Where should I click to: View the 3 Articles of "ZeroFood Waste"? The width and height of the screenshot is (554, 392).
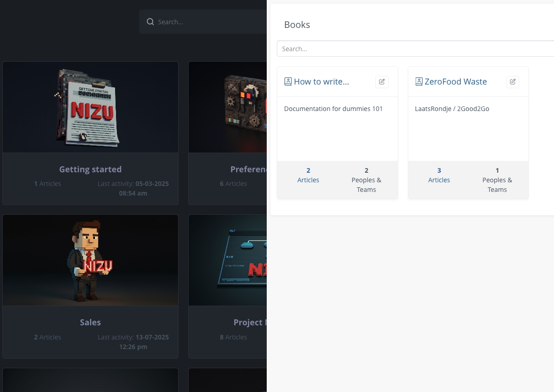pyautogui.click(x=439, y=175)
